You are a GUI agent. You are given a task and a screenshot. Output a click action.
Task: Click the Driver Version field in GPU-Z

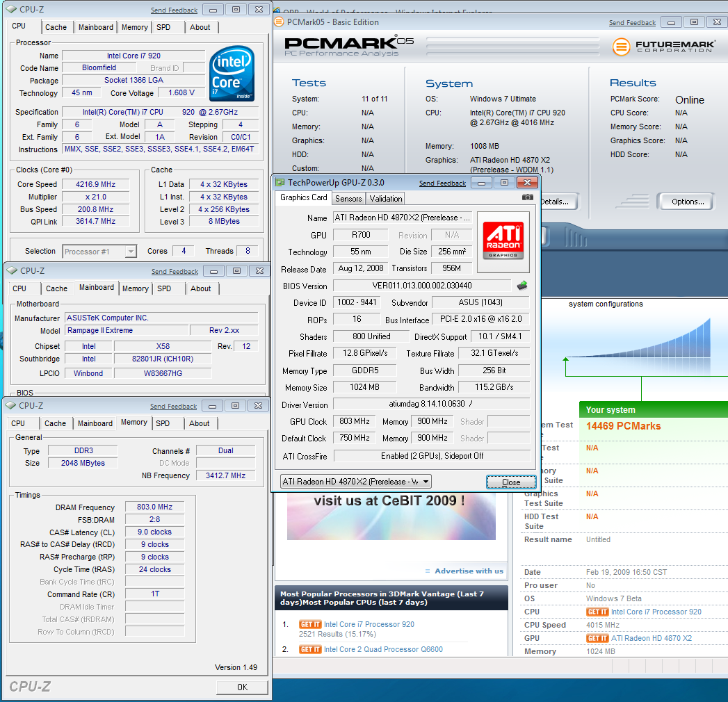tap(431, 404)
